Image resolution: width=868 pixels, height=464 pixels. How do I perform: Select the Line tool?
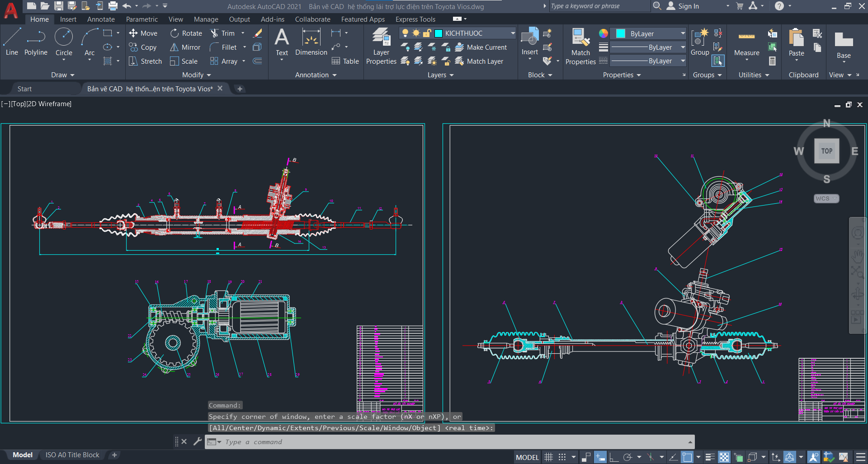click(x=12, y=42)
